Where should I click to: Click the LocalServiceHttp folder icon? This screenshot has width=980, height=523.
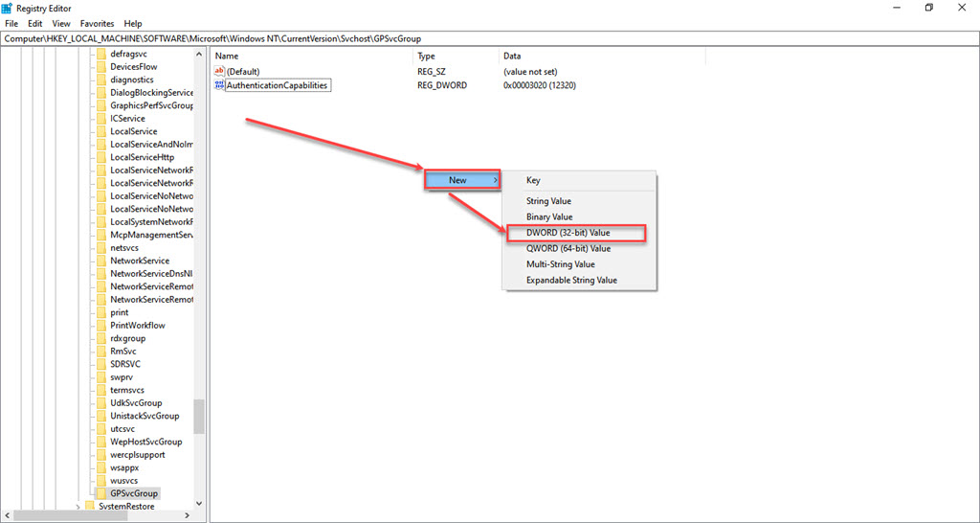(101, 157)
